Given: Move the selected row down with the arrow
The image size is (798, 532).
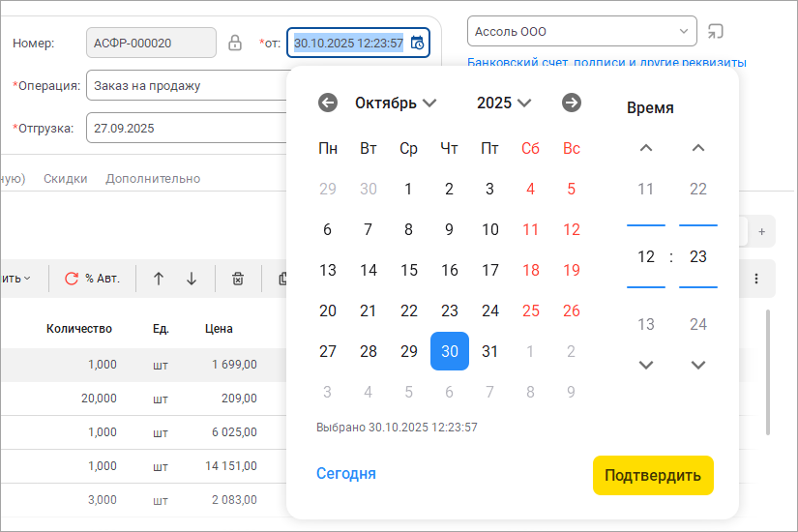Looking at the screenshot, I should 192,279.
